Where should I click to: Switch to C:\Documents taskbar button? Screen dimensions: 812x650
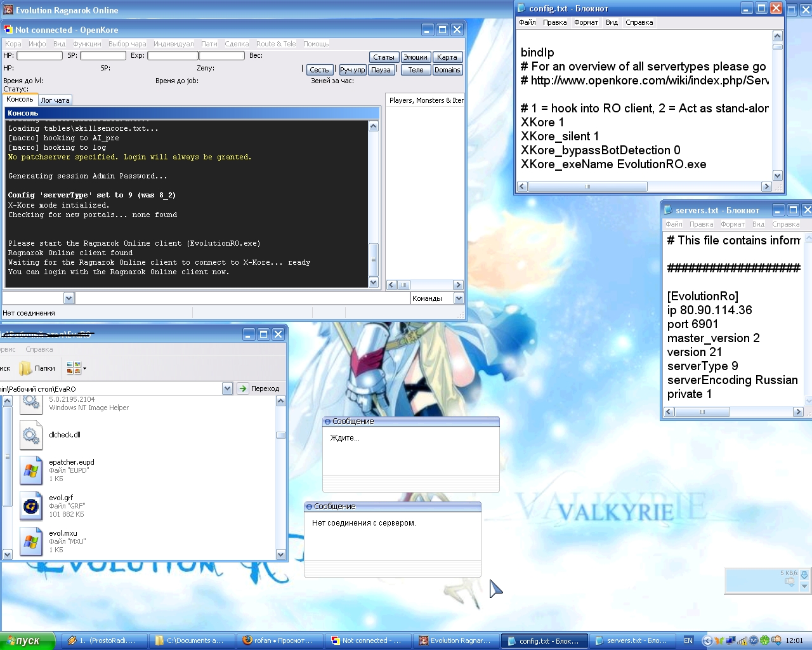(193, 641)
